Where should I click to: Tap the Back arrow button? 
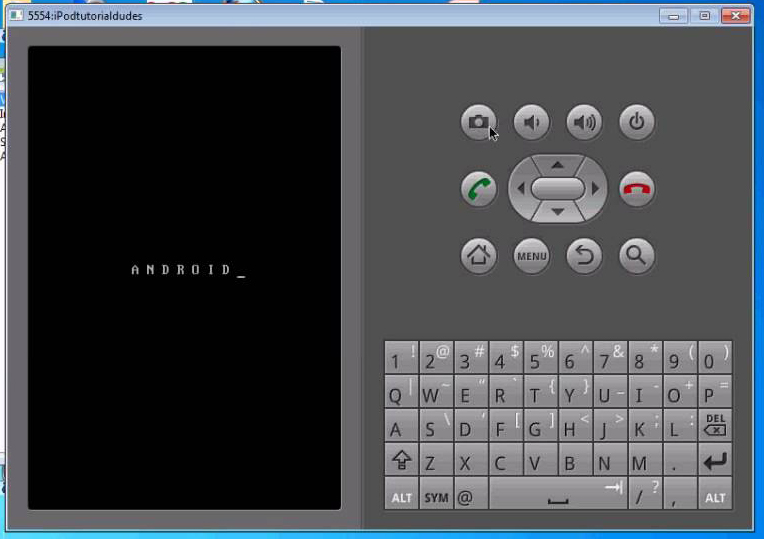coord(584,255)
